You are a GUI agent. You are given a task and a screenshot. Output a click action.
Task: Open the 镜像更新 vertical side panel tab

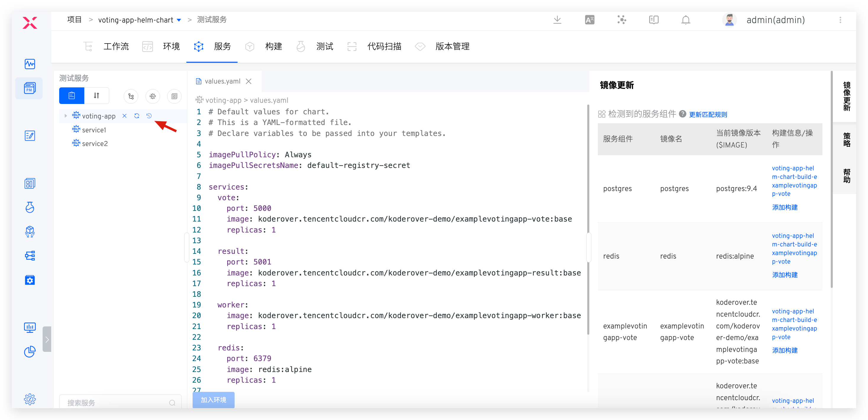(846, 96)
